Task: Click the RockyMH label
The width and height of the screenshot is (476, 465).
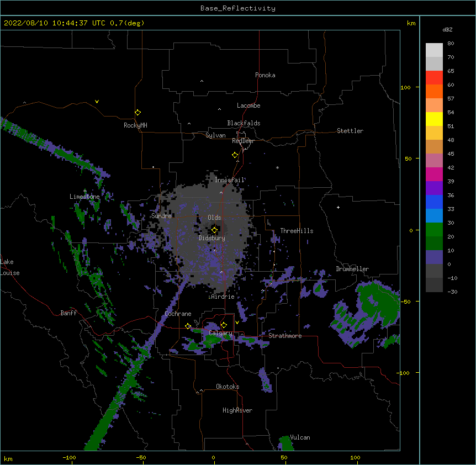Action: [x=135, y=125]
